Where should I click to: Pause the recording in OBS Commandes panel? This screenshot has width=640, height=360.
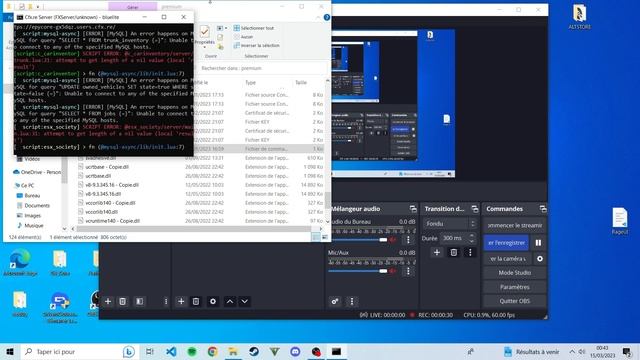coord(538,242)
